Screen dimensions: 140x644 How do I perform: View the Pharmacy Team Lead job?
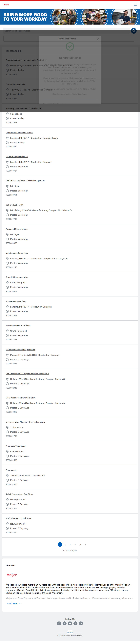pos(15,446)
